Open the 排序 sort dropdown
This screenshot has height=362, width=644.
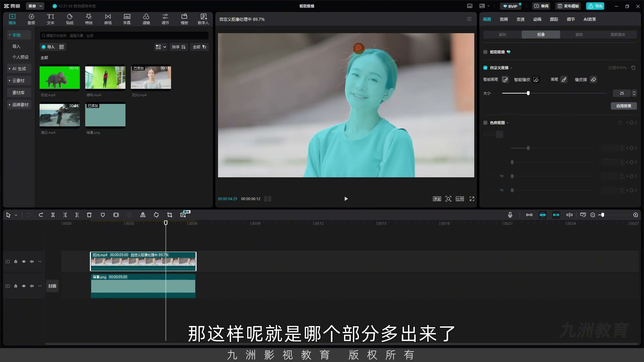click(179, 47)
